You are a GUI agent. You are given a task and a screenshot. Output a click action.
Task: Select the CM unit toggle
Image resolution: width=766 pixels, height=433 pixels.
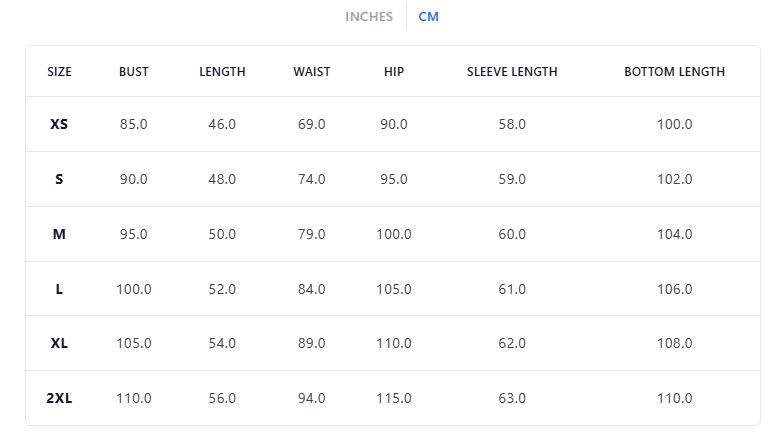point(428,17)
